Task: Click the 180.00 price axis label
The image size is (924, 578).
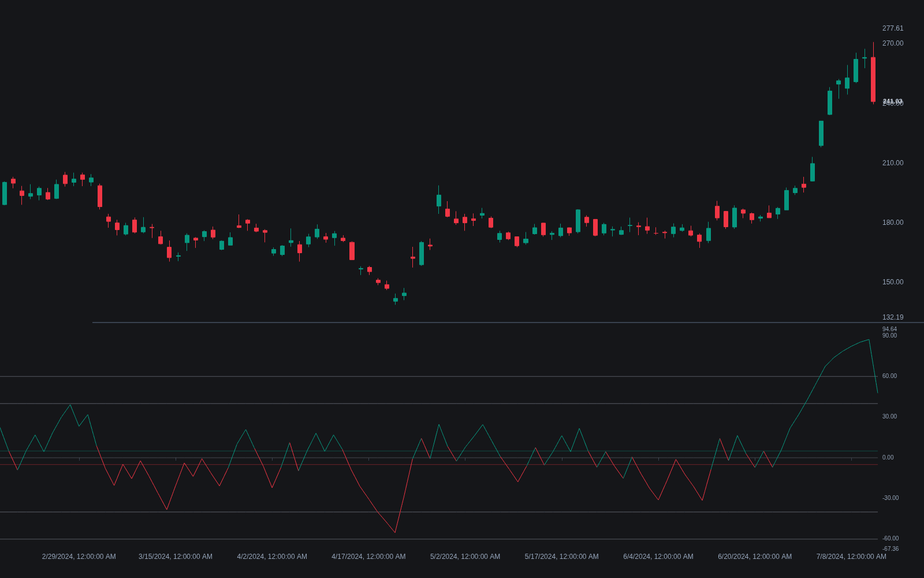Action: (x=893, y=223)
